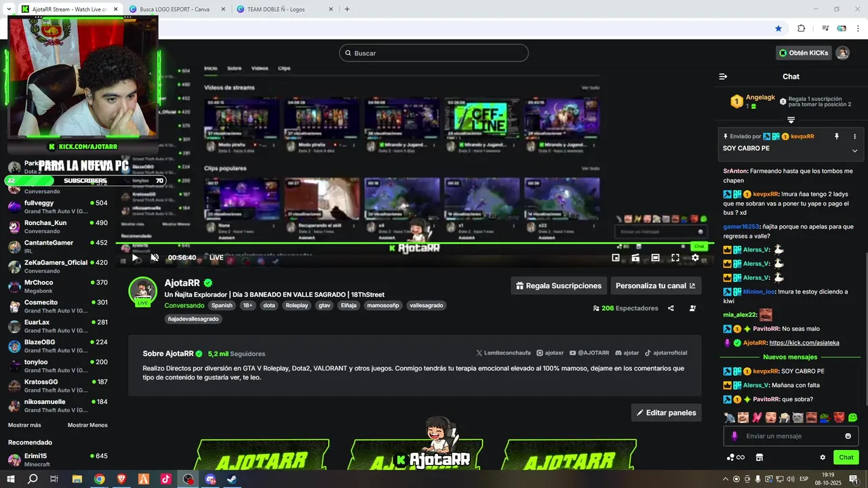
Task: Click the purple microphone chat icon
Action: click(x=734, y=436)
